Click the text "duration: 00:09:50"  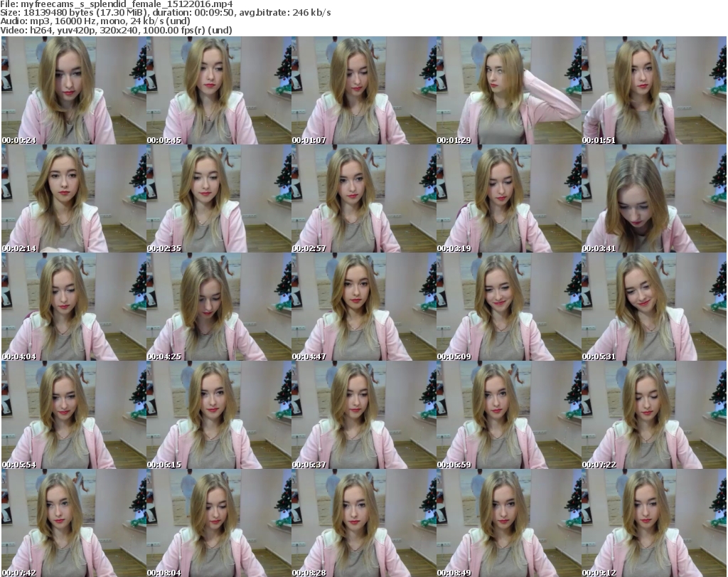[x=193, y=13]
